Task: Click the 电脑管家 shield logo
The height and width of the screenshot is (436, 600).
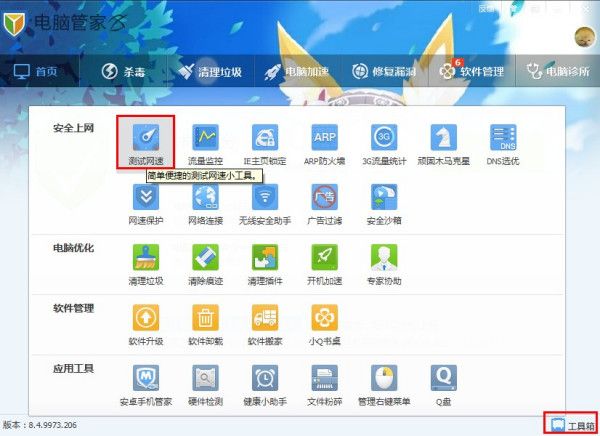Action: 14,24
